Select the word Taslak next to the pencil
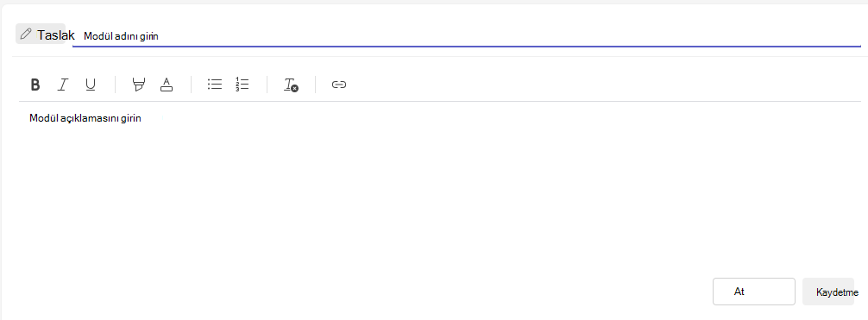The width and height of the screenshot is (868, 320). [56, 35]
